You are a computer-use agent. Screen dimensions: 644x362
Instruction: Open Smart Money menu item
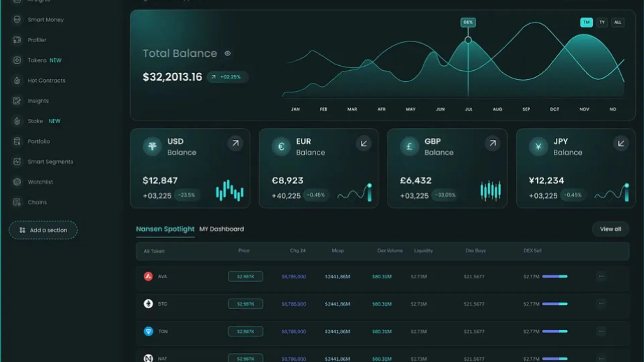[46, 20]
